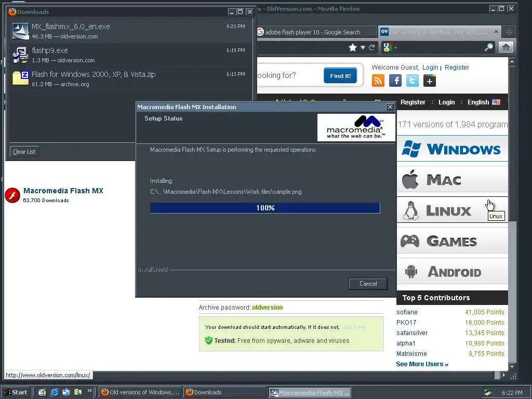
Task: Open contributor Matrixisme profile
Action: pos(411,353)
